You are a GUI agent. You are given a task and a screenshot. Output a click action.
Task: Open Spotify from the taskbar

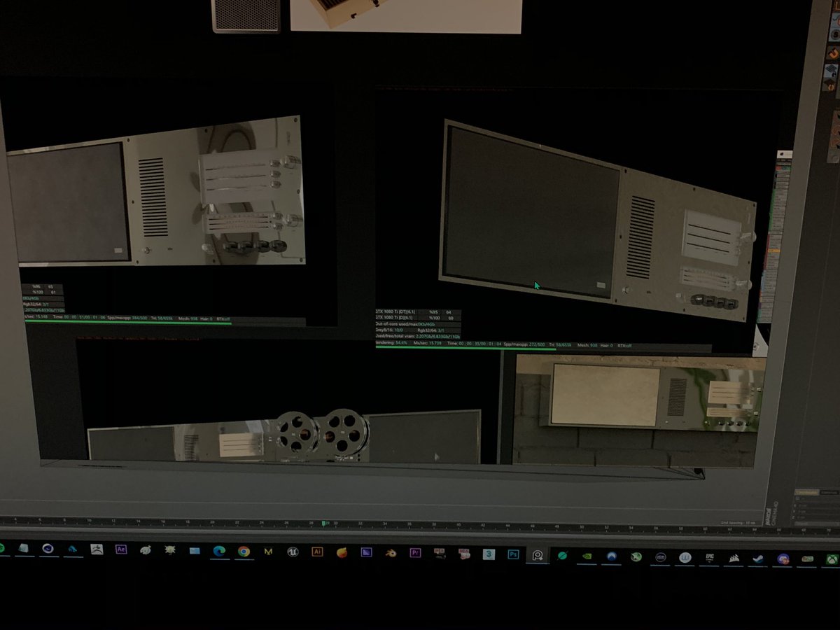[2, 548]
